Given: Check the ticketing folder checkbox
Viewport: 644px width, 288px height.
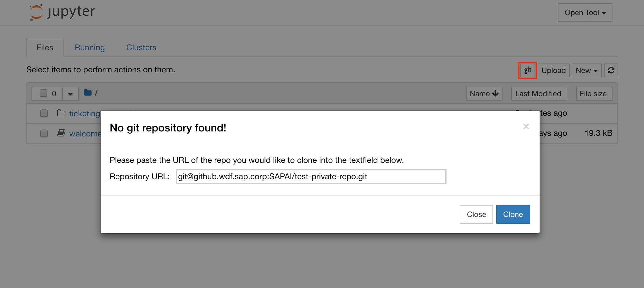Looking at the screenshot, I should click(x=44, y=113).
